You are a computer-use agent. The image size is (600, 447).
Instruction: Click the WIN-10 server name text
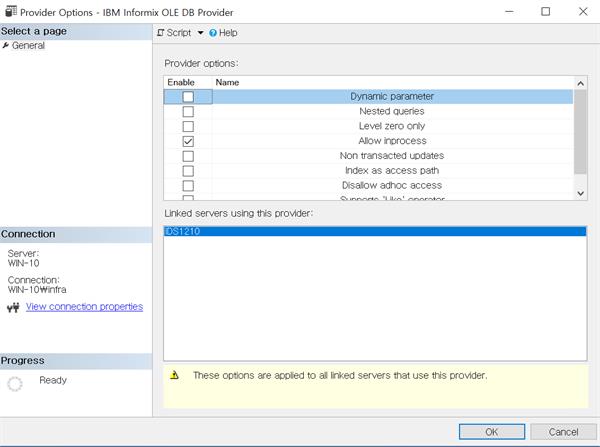23,263
